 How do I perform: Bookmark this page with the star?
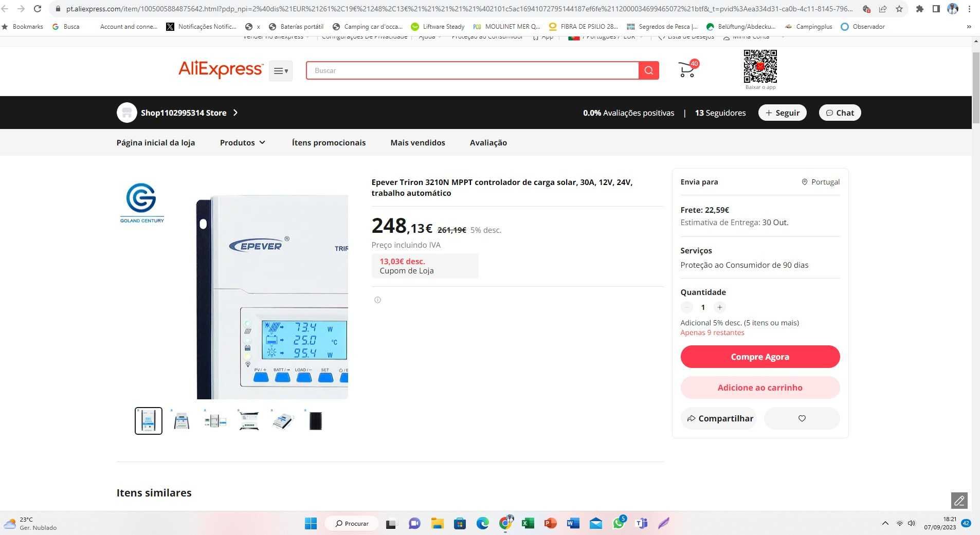point(899,9)
